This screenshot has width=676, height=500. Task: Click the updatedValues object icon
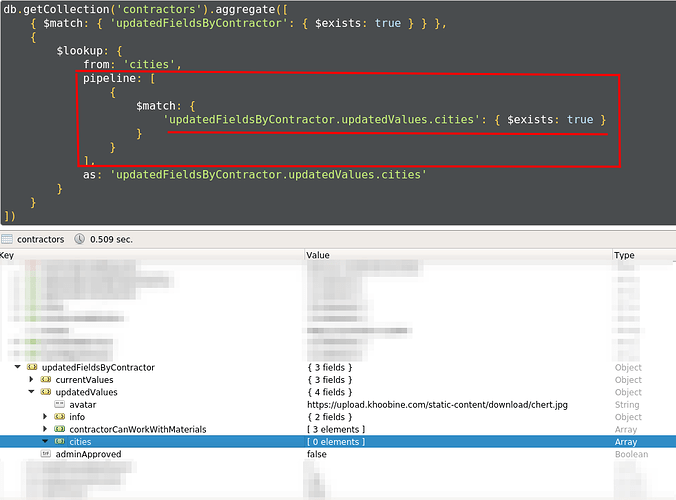coord(45,392)
